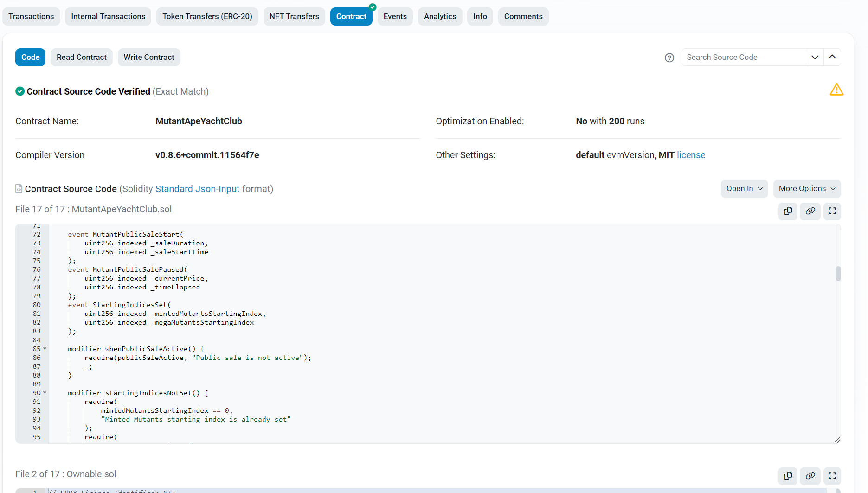This screenshot has height=493, width=868.
Task: Toggle fullscreen for MutantApeYachtClub.sol code
Action: tap(832, 211)
